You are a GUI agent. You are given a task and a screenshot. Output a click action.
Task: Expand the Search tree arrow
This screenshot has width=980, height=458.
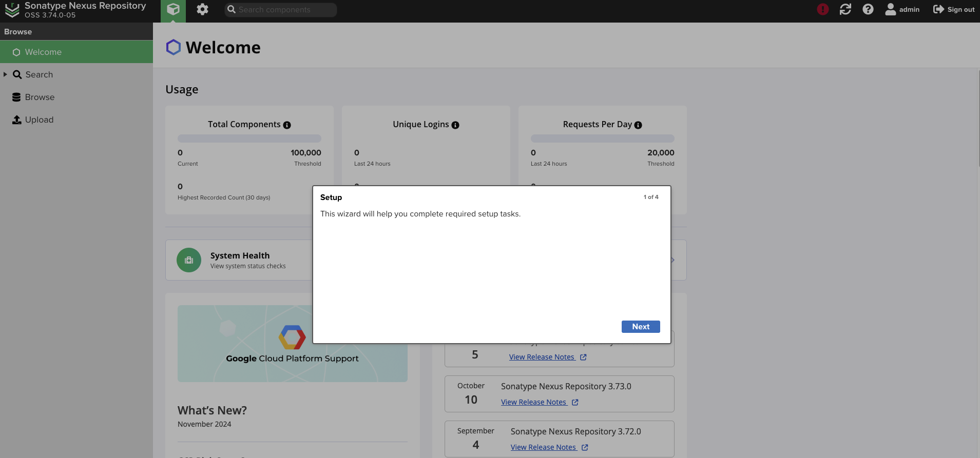(5, 74)
